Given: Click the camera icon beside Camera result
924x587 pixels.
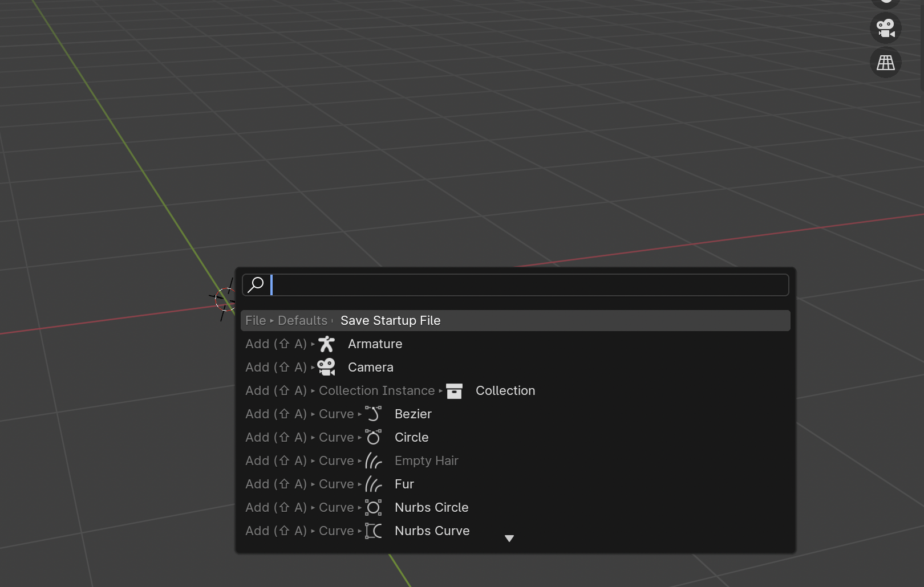Looking at the screenshot, I should pos(326,367).
